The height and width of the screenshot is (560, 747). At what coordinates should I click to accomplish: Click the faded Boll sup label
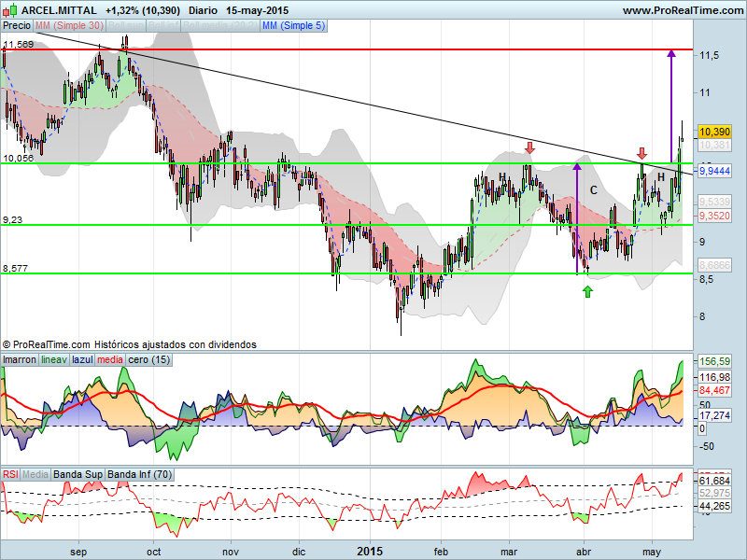tap(126, 26)
